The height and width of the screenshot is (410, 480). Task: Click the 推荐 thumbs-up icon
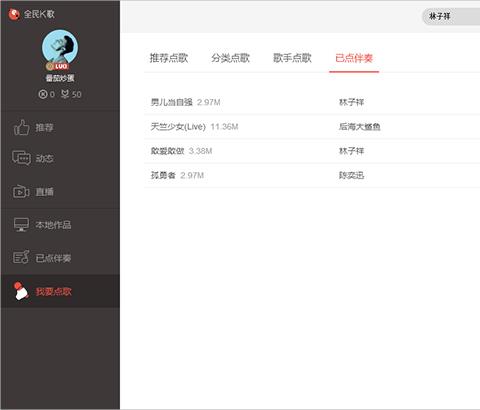coord(21,127)
